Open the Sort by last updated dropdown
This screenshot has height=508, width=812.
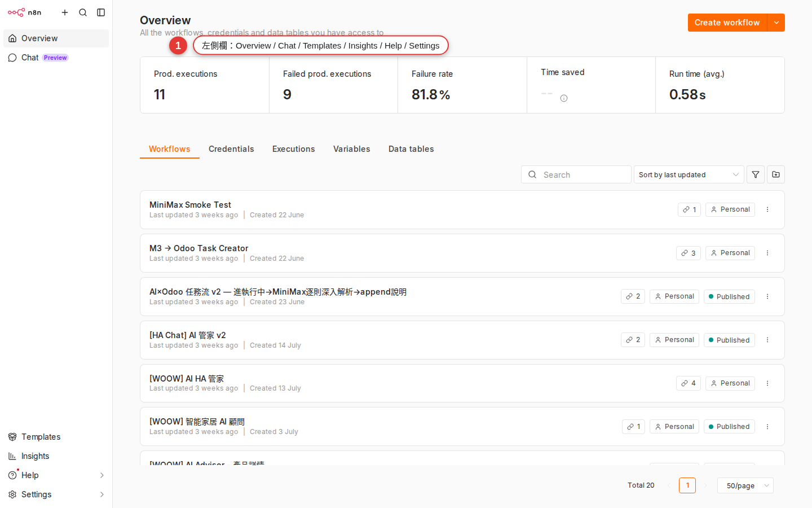pos(689,174)
